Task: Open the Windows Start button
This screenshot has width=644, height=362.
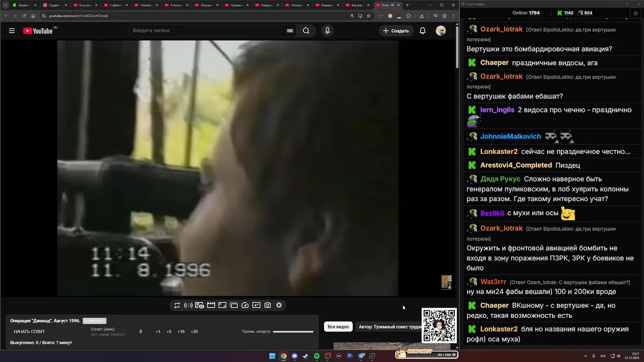Action: coord(272,356)
